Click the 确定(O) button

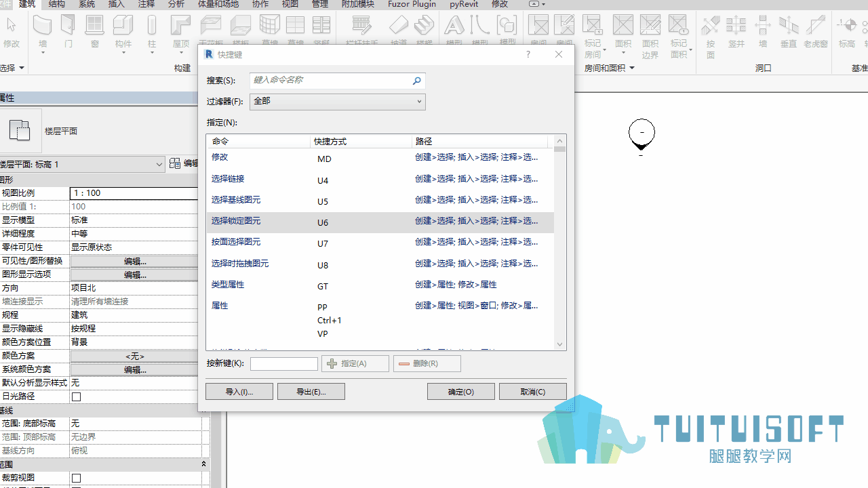(x=460, y=392)
